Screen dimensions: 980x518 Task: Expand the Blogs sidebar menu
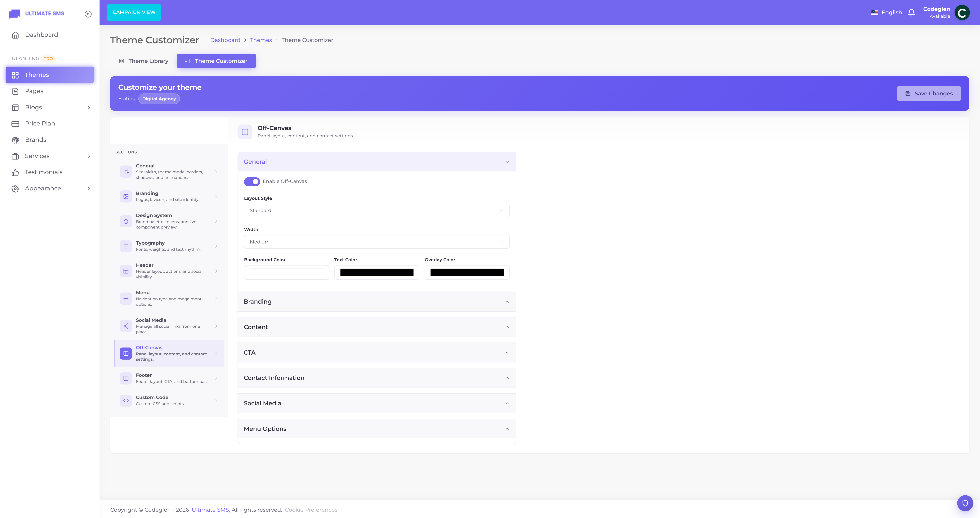point(50,107)
